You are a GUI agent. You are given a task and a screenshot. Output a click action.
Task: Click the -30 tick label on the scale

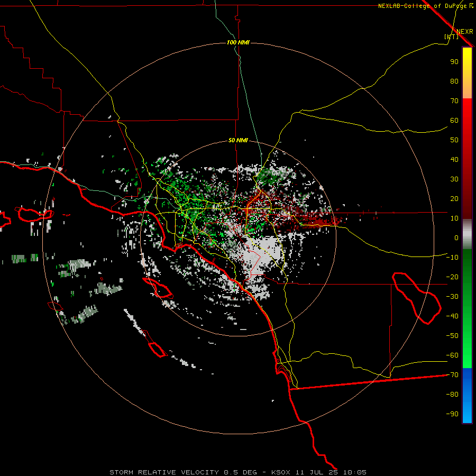pyautogui.click(x=452, y=297)
